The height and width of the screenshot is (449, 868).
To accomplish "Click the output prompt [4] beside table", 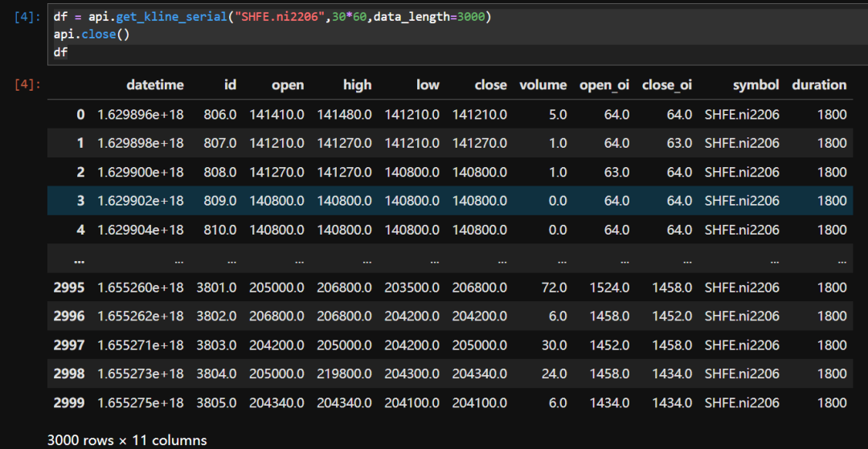I will [27, 84].
